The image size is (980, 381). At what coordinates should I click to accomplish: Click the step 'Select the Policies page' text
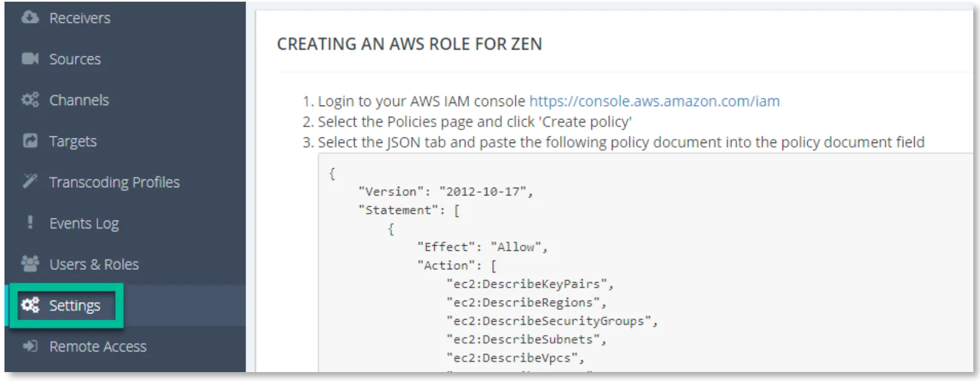coord(474,122)
